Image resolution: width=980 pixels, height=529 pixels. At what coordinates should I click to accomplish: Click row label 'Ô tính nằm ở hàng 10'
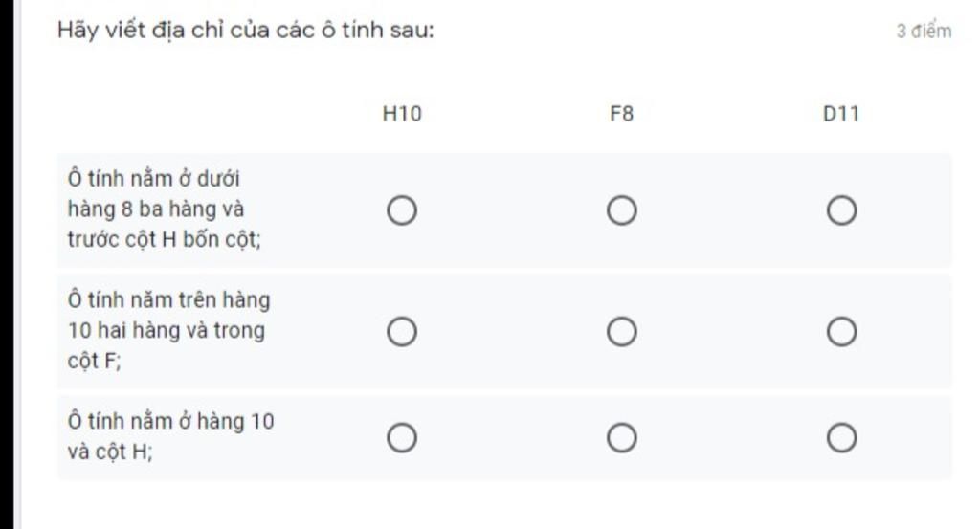(171, 436)
